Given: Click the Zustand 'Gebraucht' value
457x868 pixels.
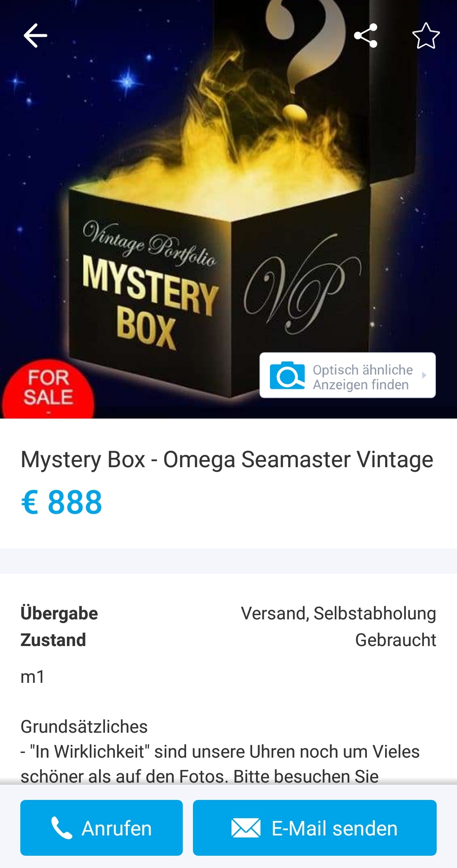Looking at the screenshot, I should (396, 640).
